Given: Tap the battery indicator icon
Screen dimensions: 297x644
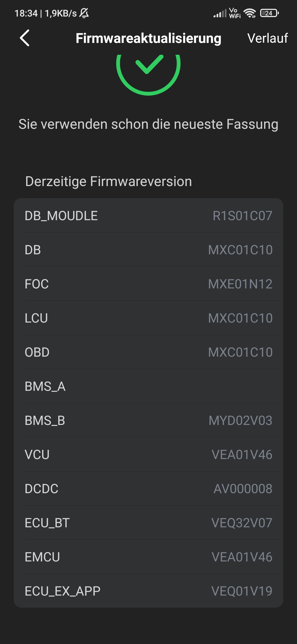Looking at the screenshot, I should [x=269, y=13].
